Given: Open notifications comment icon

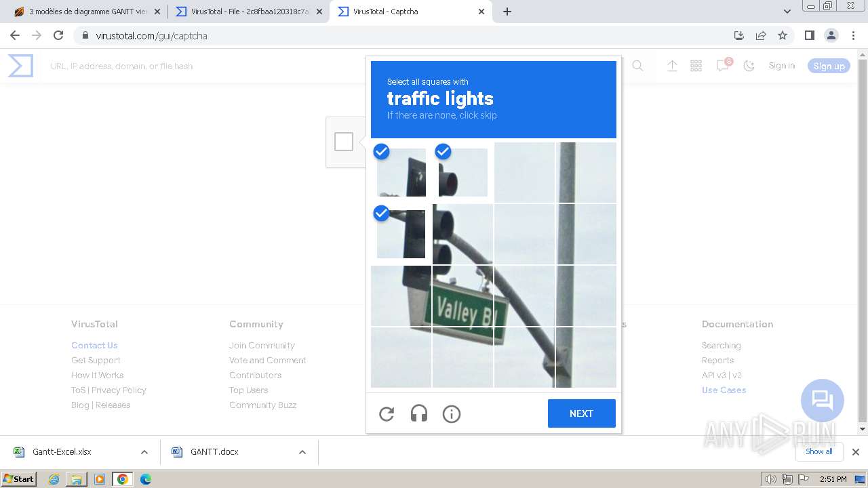Looking at the screenshot, I should [723, 66].
